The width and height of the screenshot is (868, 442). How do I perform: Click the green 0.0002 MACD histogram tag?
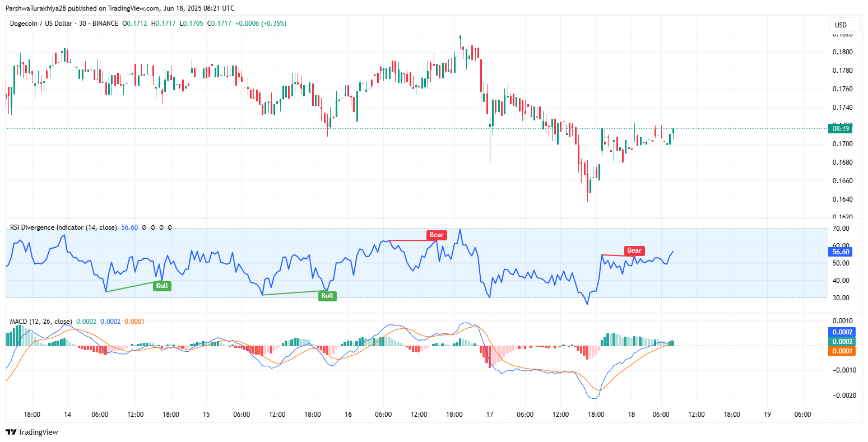[841, 342]
